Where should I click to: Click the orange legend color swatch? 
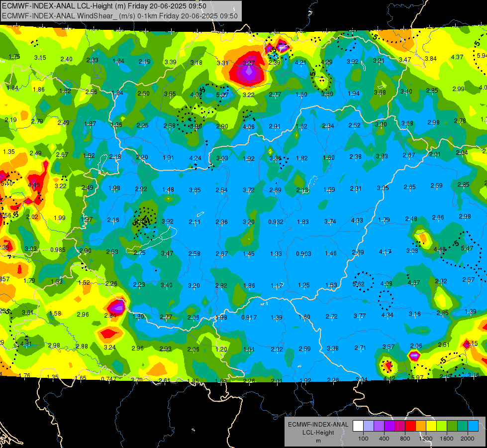pos(421,426)
